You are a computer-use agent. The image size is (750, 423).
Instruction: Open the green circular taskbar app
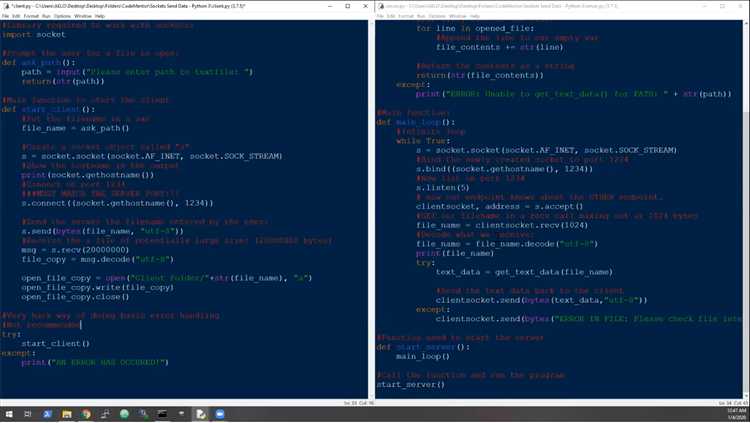(x=124, y=414)
